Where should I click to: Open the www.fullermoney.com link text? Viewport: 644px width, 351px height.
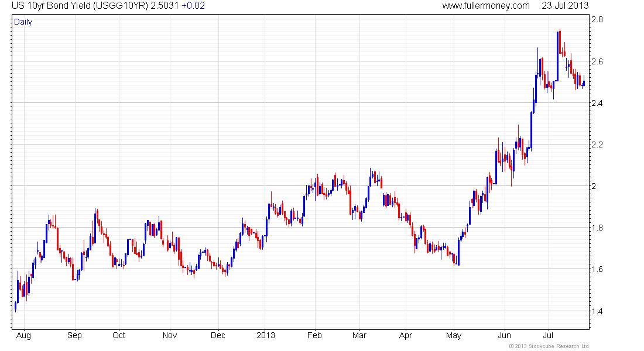[486, 6]
